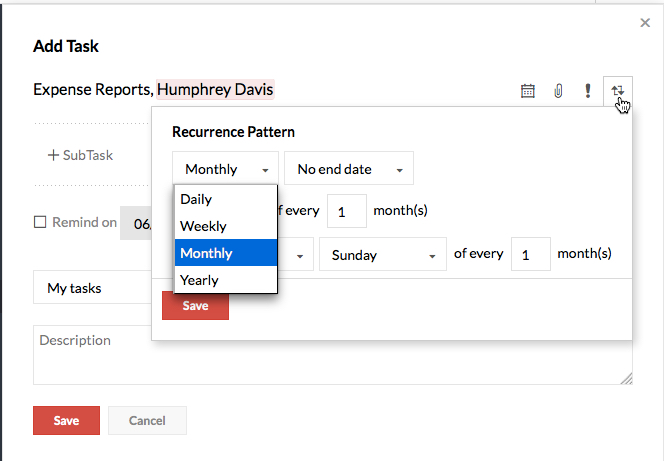Save the recurrence pattern
The image size is (664, 461).
(195, 305)
